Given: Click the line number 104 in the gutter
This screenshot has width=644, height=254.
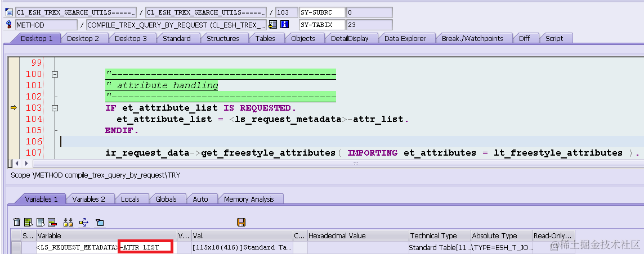Looking at the screenshot, I should point(34,119).
